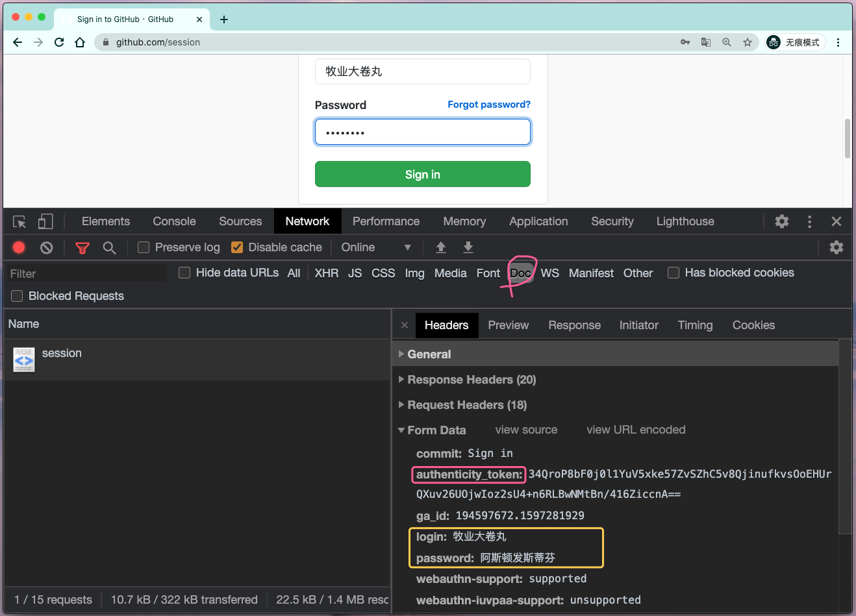Screen dimensions: 856x616
Task: Open network search magnifier
Action: [x=109, y=247]
